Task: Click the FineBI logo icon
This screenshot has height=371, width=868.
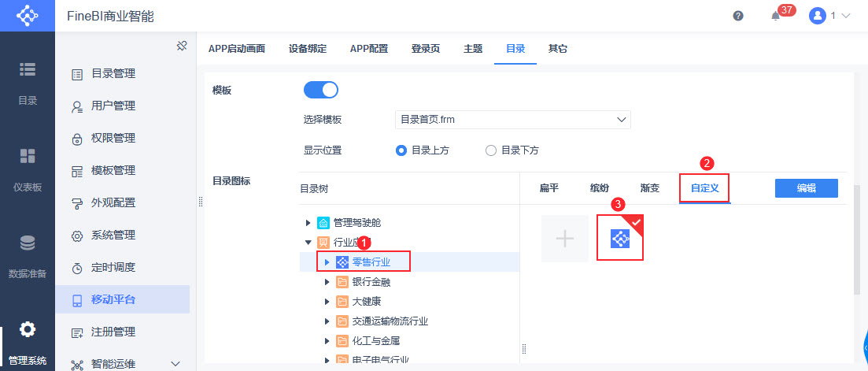Action: pyautogui.click(x=28, y=16)
